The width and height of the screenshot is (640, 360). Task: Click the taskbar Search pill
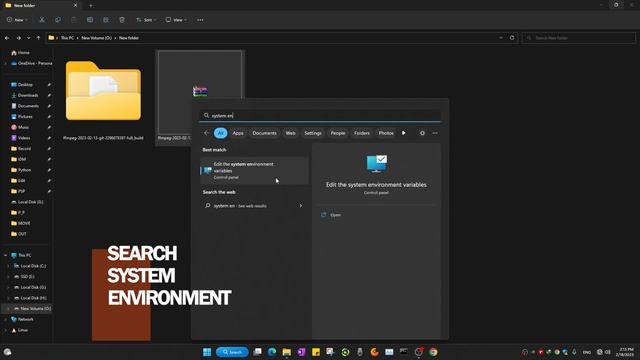[x=232, y=352]
